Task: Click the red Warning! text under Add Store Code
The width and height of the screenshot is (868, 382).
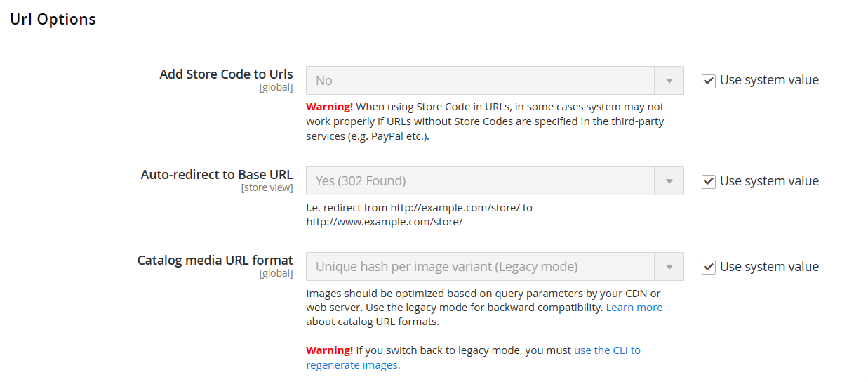Action: (329, 107)
